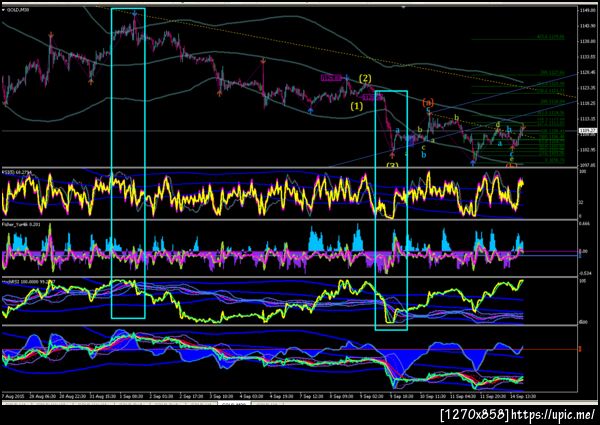The image size is (600, 425).
Task: Click the '10 Sep 11:30' time axis label
Action: [x=433, y=396]
